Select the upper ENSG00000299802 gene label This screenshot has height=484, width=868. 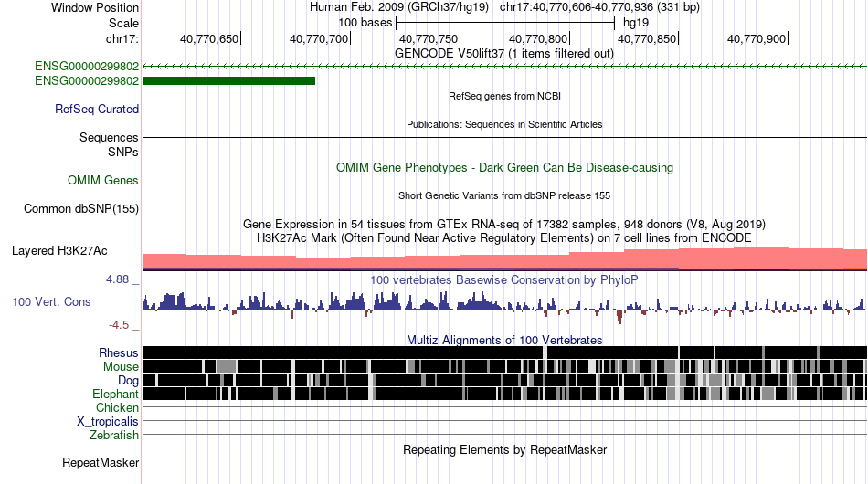pyautogui.click(x=87, y=67)
